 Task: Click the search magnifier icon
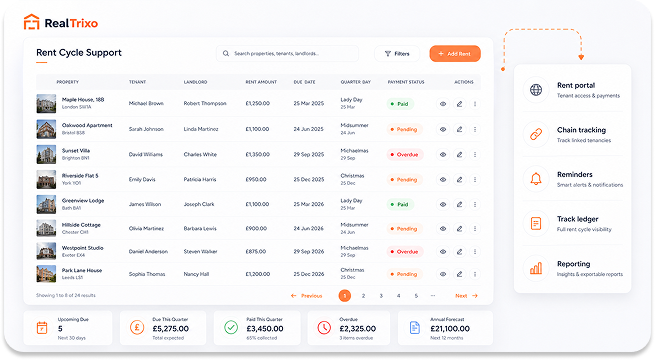point(226,53)
